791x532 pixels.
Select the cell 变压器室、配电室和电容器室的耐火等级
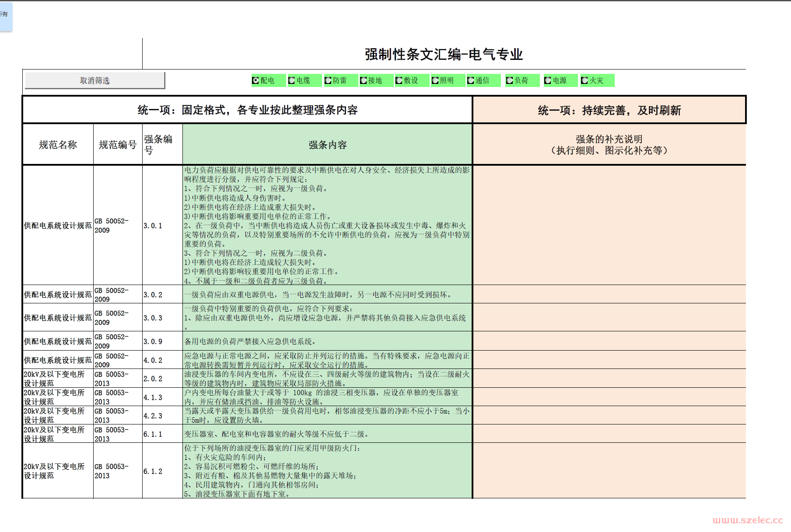tap(327, 434)
